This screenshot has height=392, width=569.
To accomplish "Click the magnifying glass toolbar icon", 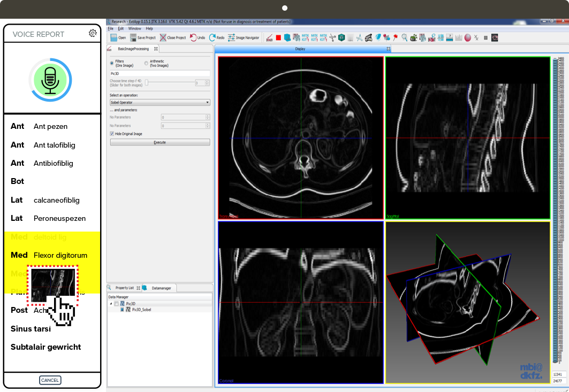I will pyautogui.click(x=405, y=38).
